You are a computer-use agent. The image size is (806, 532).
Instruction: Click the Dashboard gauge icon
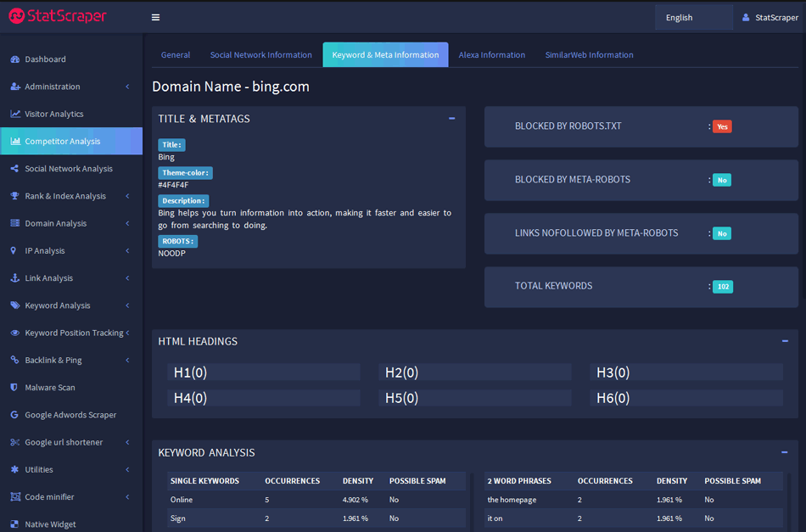[x=15, y=59]
